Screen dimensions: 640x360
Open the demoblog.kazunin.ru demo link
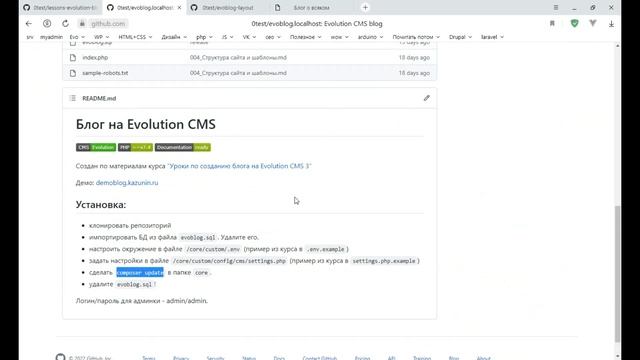[x=127, y=183]
